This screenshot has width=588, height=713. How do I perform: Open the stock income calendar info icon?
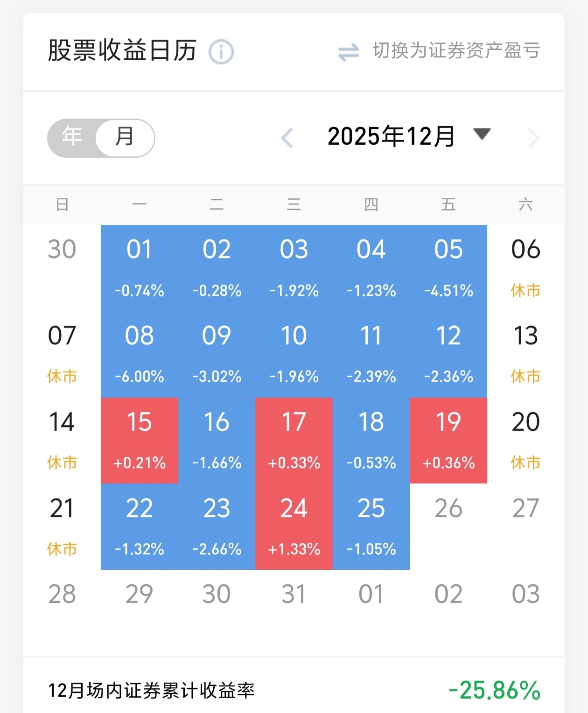221,52
